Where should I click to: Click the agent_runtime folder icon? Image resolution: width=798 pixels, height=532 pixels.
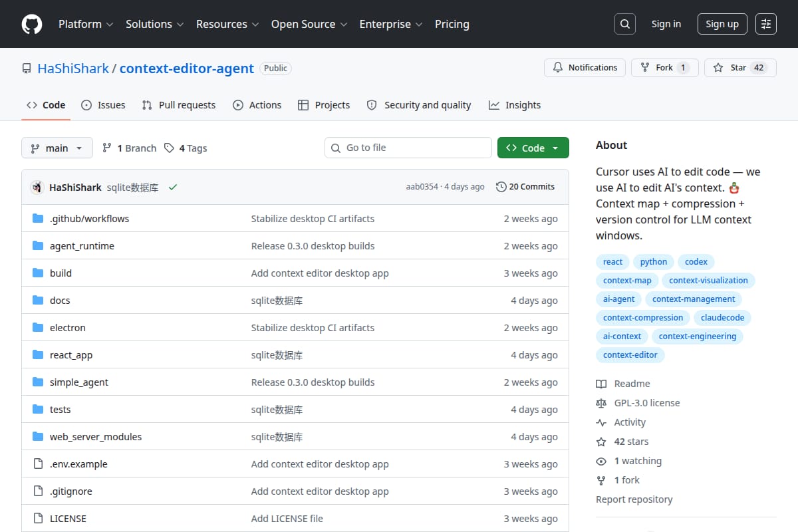pyautogui.click(x=38, y=246)
